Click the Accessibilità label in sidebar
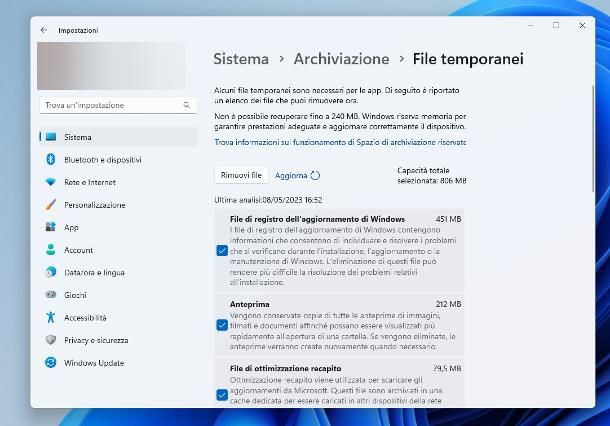This screenshot has width=610, height=426. pos(85,318)
